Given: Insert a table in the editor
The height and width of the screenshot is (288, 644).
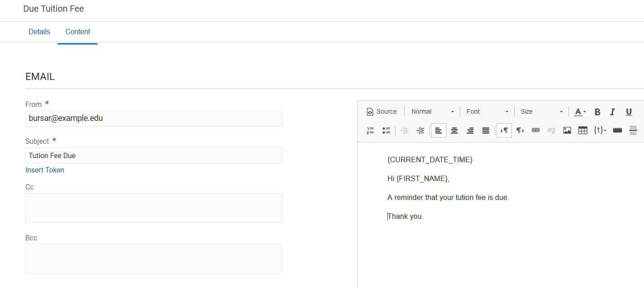Looking at the screenshot, I should (582, 130).
